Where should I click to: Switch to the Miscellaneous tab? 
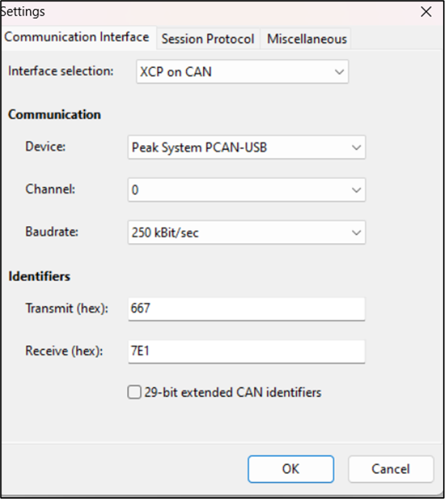pos(306,39)
